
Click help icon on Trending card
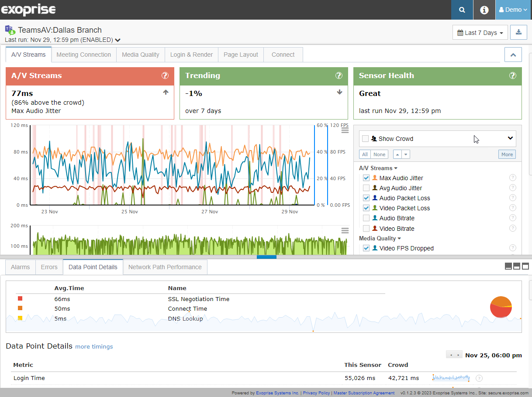pos(339,75)
